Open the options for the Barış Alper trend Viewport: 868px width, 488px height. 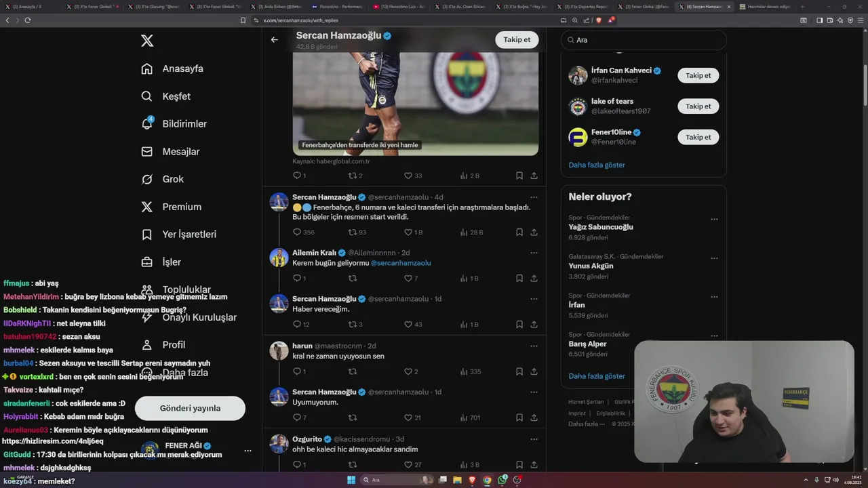pyautogui.click(x=714, y=336)
